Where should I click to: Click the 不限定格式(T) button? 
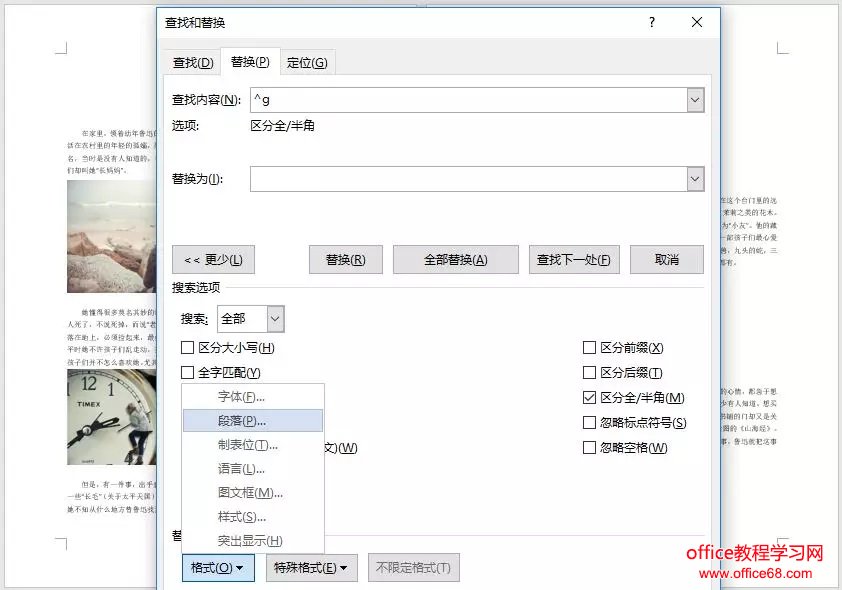click(x=413, y=568)
